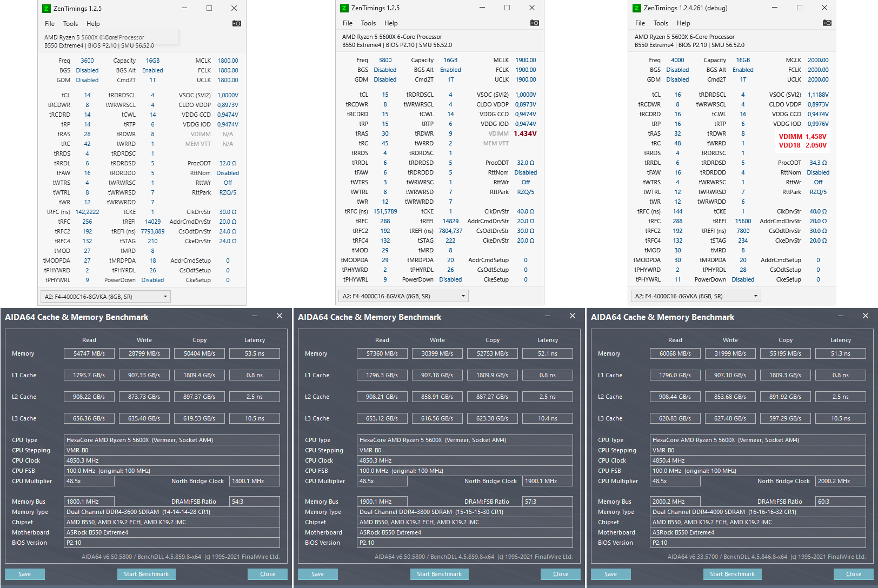Click the camera screenshot icon in the Freq 3600 ZenTimings window
The image size is (878, 588).
(237, 23)
